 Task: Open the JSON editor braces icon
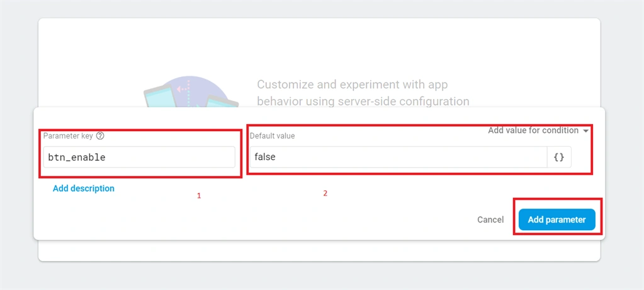559,157
